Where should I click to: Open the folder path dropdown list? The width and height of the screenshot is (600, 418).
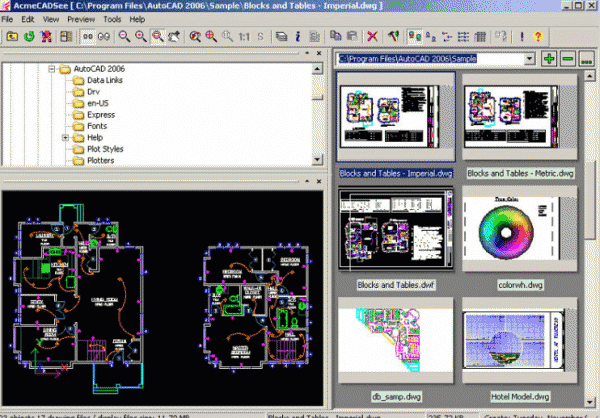coord(530,59)
